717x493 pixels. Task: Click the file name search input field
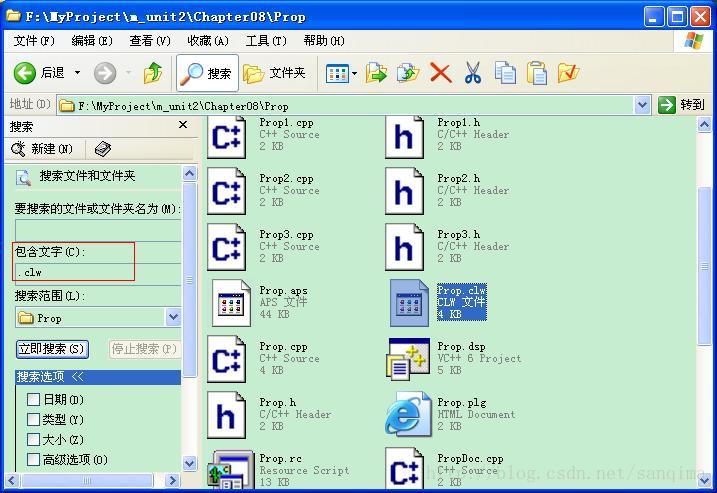[98, 230]
